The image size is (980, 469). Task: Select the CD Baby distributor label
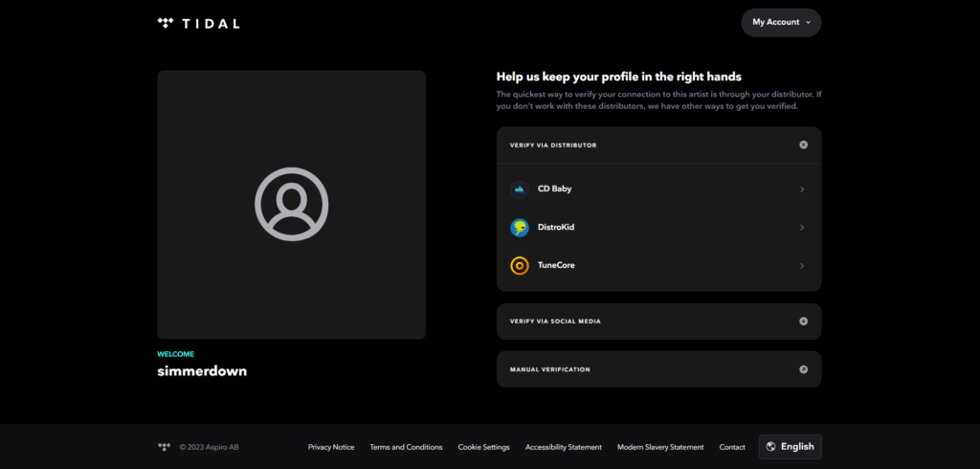[x=554, y=189]
